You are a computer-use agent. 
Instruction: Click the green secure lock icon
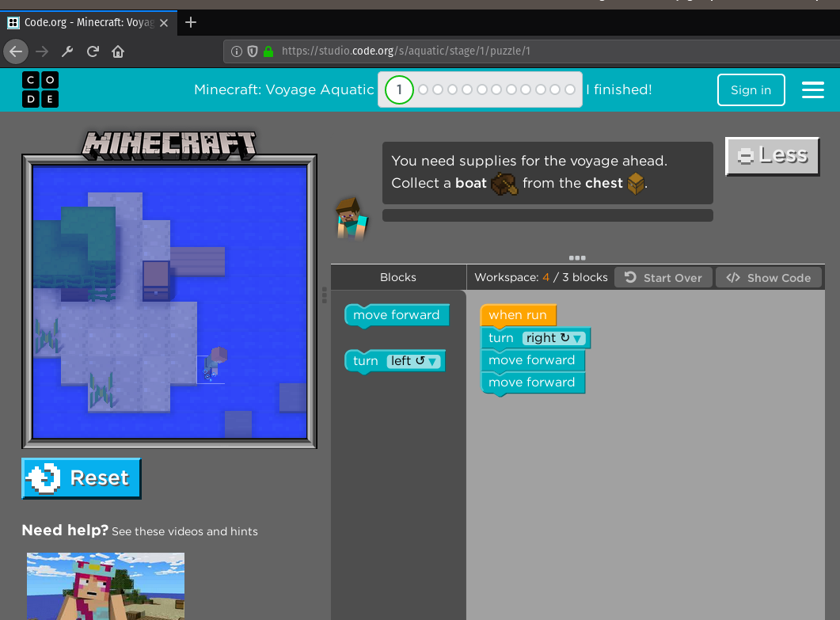pos(268,51)
